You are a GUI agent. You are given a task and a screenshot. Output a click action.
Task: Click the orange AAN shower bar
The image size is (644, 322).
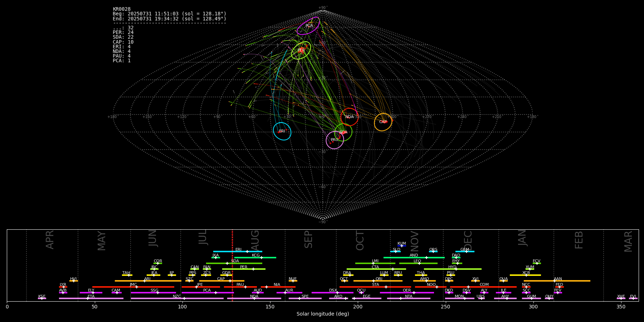pos(557,281)
